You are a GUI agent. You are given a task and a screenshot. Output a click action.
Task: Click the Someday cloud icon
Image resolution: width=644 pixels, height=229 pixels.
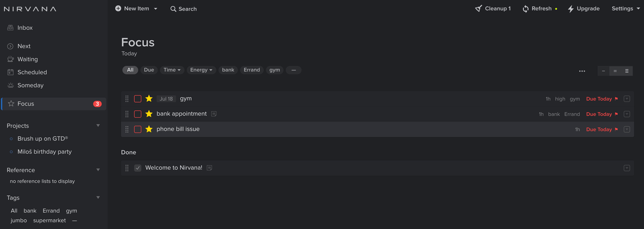(x=11, y=85)
